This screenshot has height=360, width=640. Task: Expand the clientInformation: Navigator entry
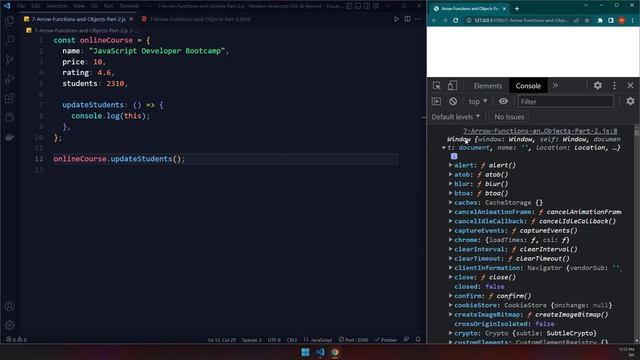(451, 268)
